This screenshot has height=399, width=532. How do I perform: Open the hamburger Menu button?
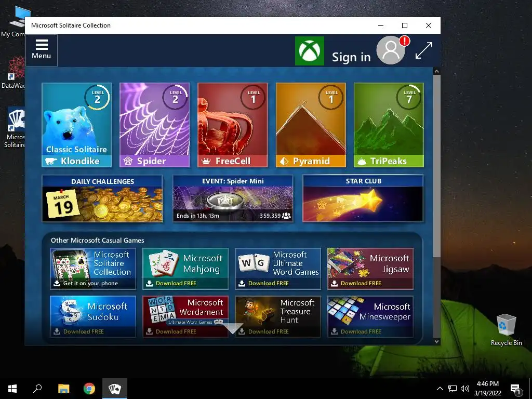click(42, 50)
